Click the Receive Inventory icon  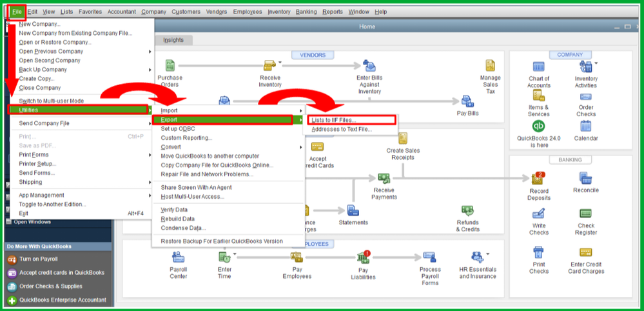[x=269, y=66]
